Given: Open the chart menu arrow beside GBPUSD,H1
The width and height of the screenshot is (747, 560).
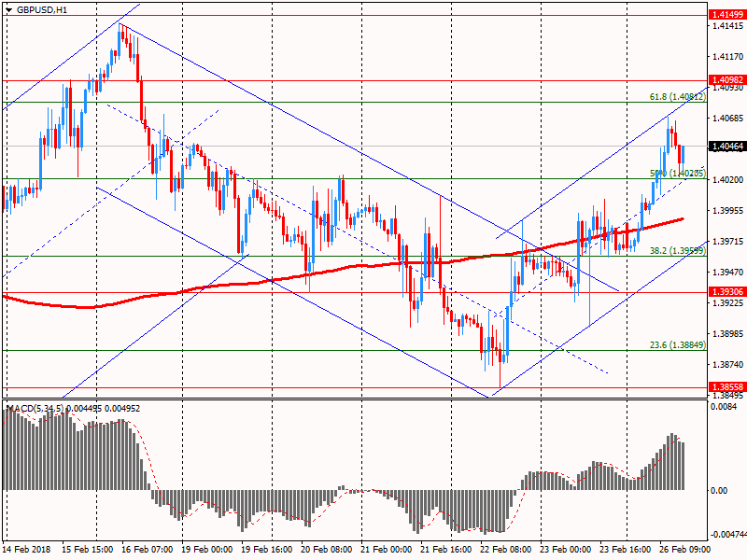Looking at the screenshot, I should pos(9,9).
